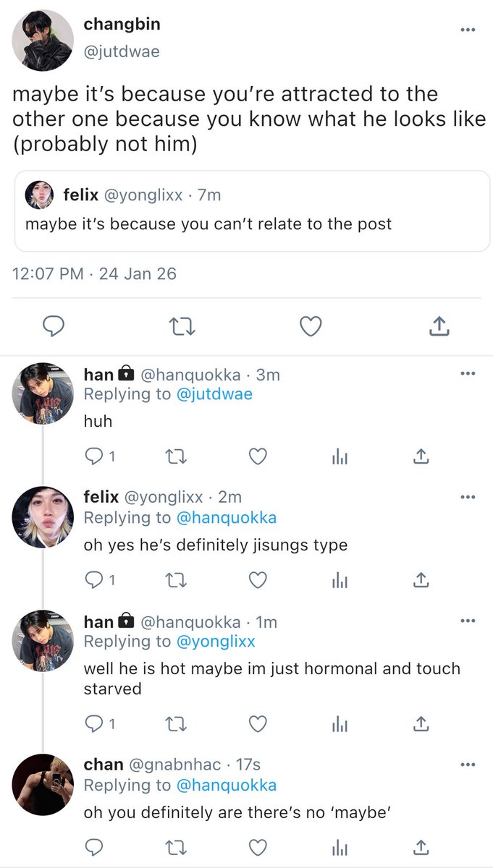Open changbin's profile picture
The image size is (493, 868).
pyautogui.click(x=43, y=41)
